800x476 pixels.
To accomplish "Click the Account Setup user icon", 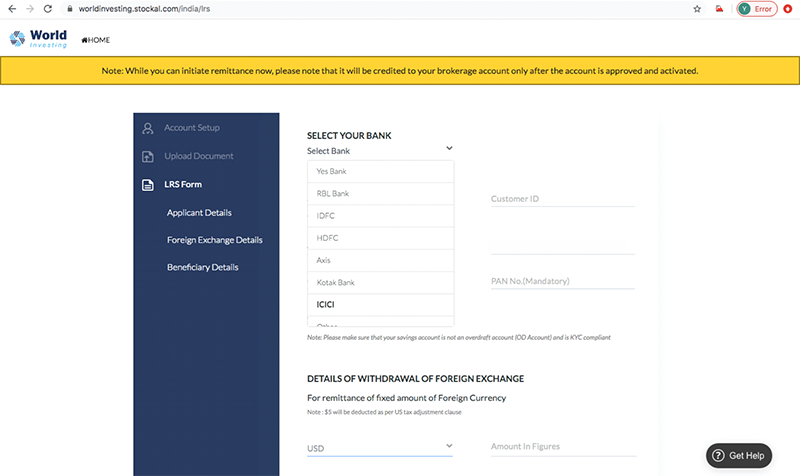I will 148,128.
